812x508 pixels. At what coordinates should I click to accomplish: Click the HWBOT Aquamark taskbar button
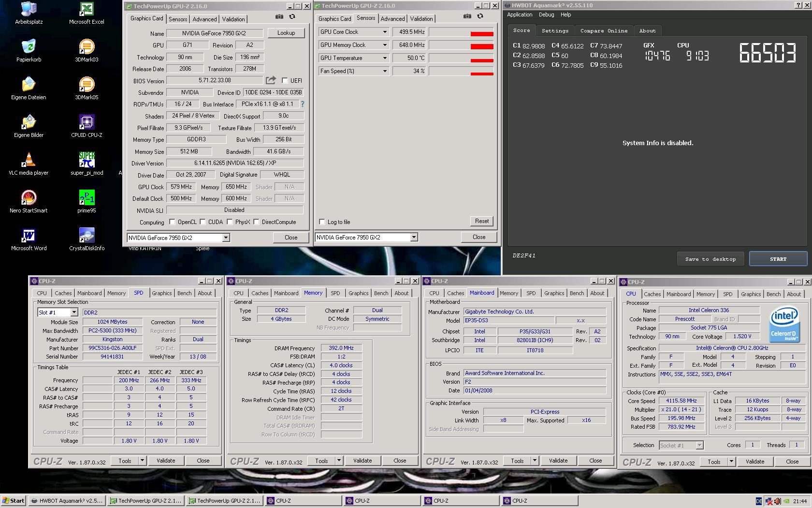(x=66, y=501)
